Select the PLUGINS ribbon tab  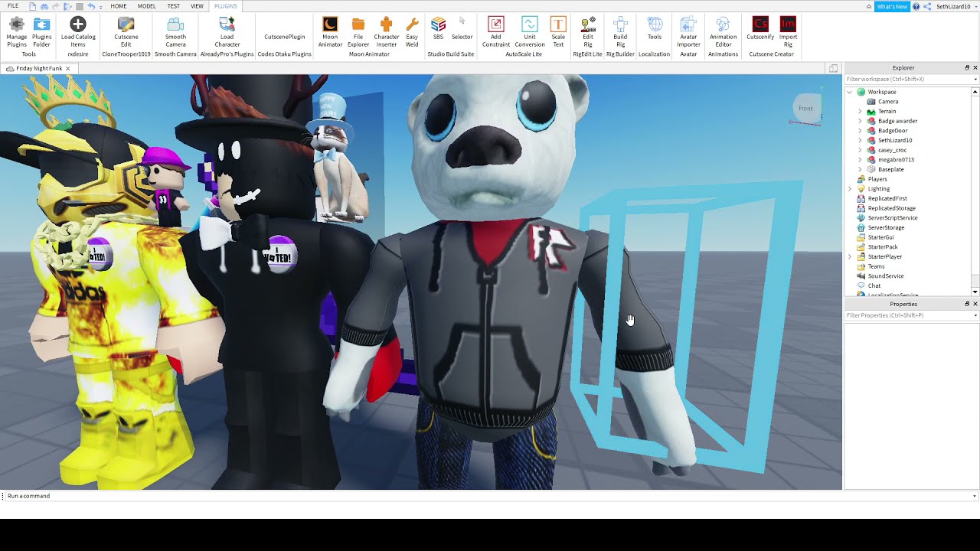click(226, 6)
